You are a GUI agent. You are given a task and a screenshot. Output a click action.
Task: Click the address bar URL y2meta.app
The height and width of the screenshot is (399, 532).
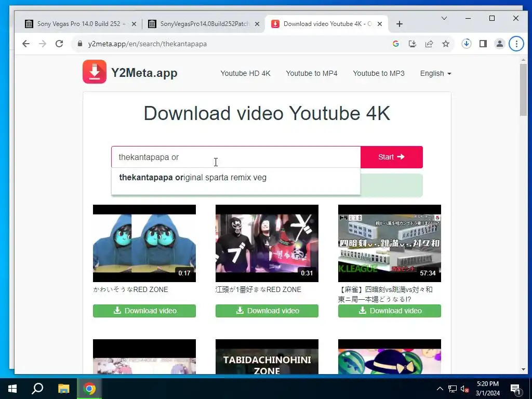click(147, 44)
